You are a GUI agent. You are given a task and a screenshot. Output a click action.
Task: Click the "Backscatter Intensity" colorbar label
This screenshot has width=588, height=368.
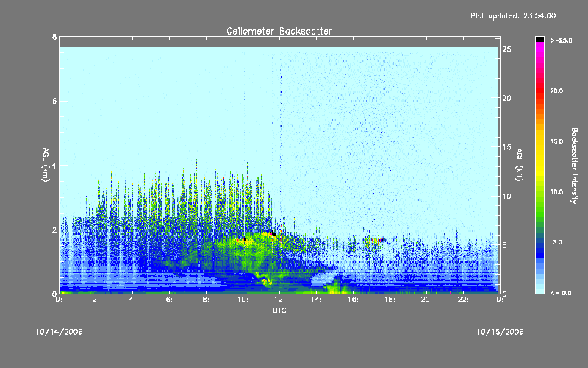pos(574,166)
